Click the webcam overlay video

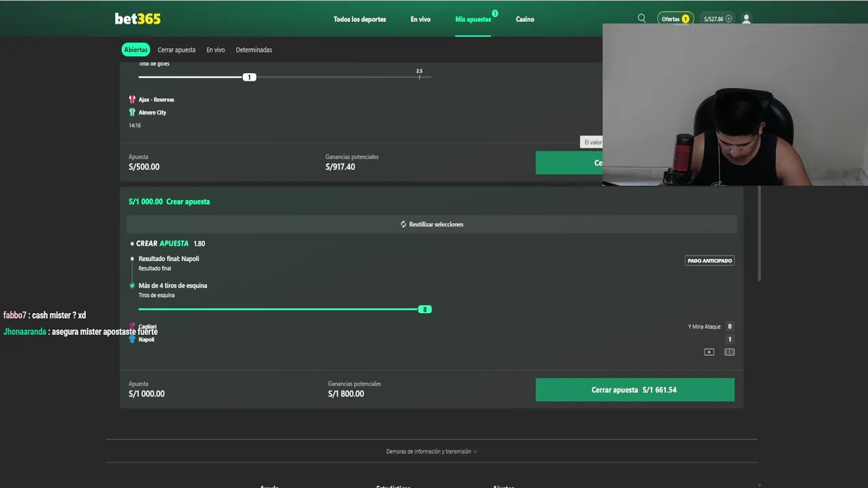click(x=735, y=105)
